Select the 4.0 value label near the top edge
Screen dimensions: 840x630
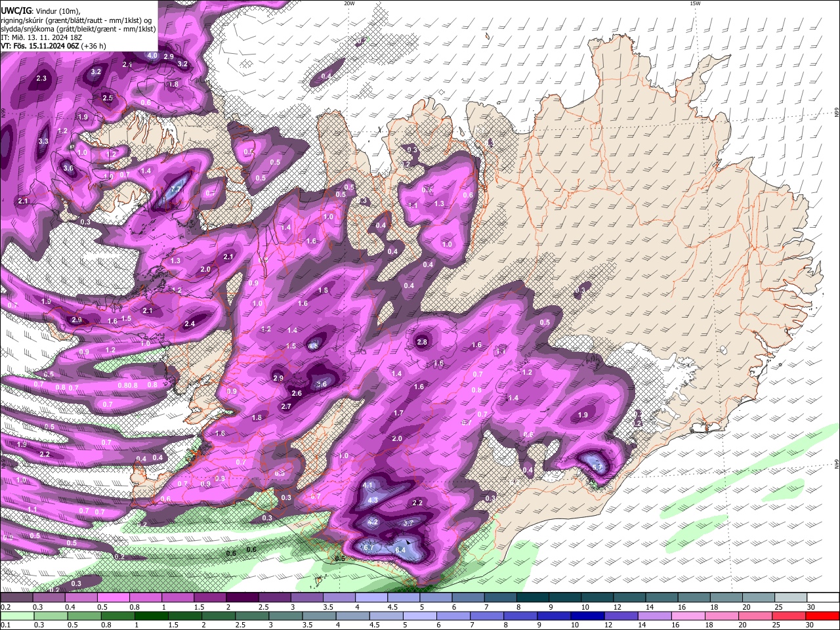tap(152, 56)
